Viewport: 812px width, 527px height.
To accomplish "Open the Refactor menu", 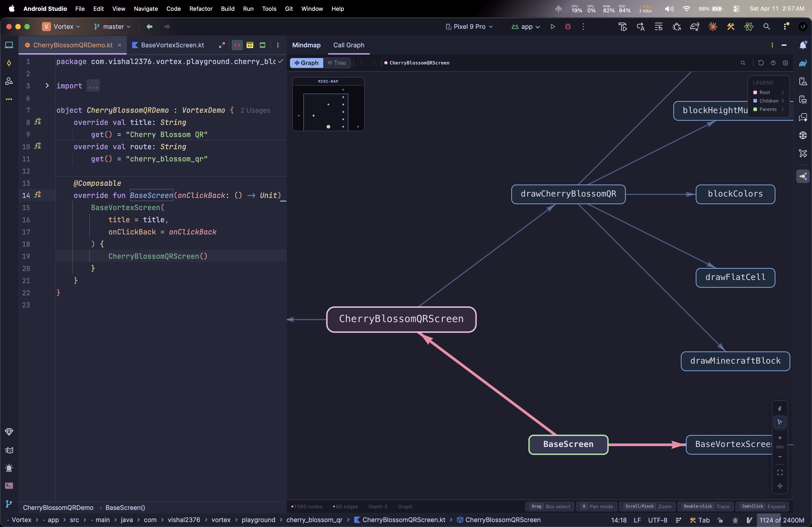I will (201, 9).
